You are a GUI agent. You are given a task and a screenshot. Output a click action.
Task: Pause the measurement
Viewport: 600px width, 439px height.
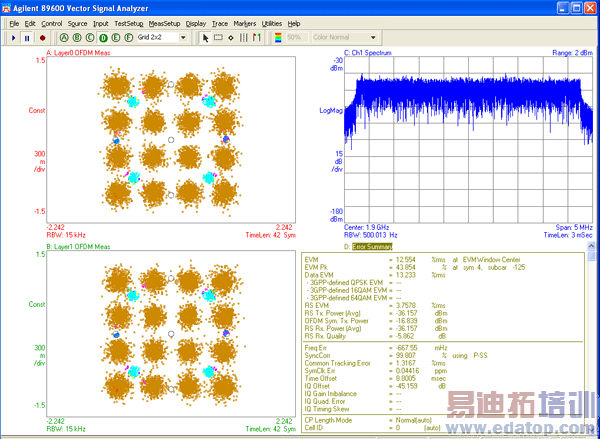click(25, 37)
